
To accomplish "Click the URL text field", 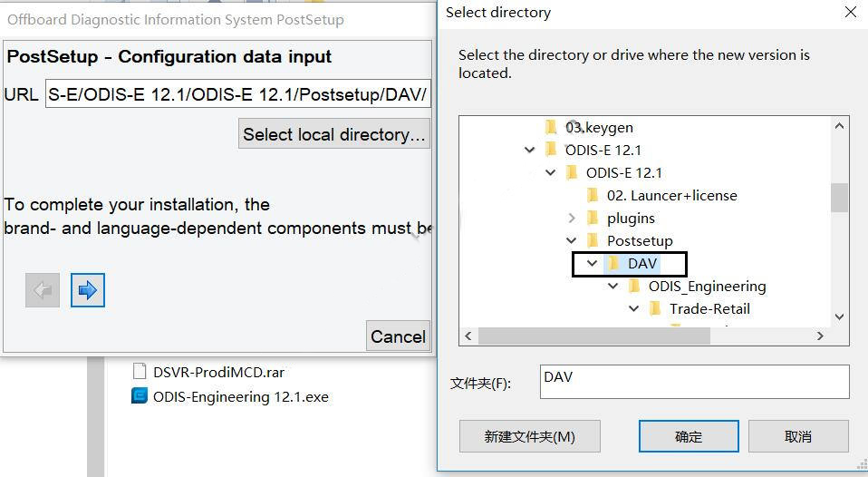I will pos(237,94).
